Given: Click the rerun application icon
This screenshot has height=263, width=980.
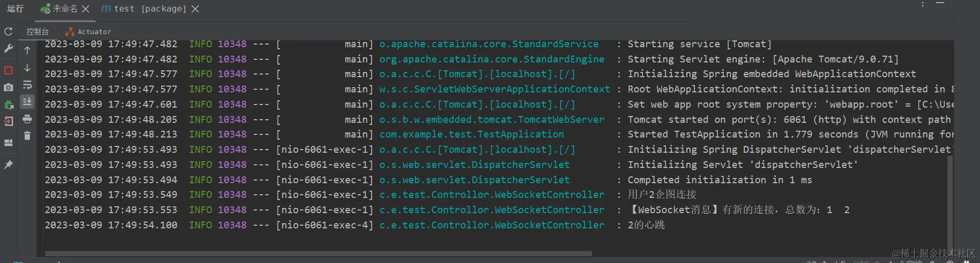Looking at the screenshot, I should (x=8, y=31).
